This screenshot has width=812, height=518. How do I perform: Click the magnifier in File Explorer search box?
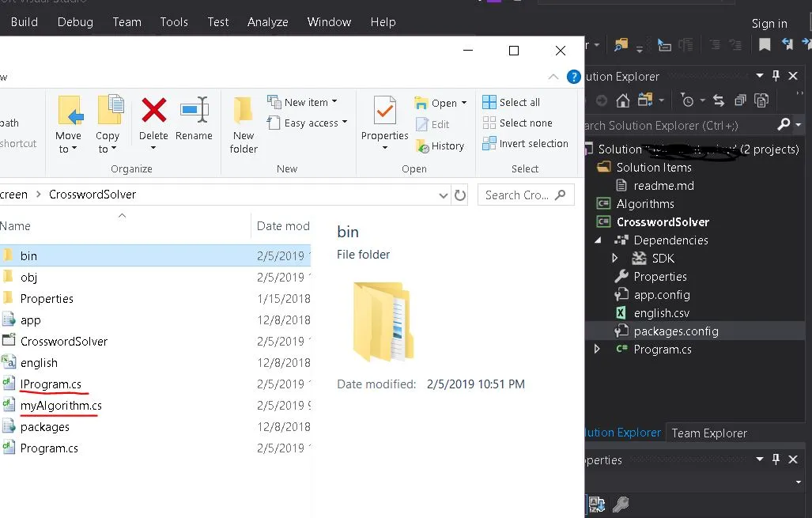click(560, 195)
